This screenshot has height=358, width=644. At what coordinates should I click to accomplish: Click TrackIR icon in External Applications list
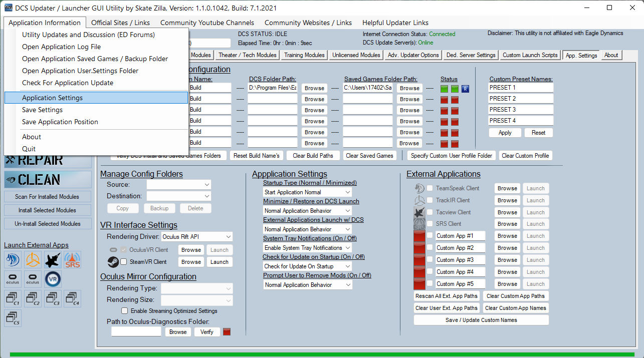pyautogui.click(x=420, y=200)
